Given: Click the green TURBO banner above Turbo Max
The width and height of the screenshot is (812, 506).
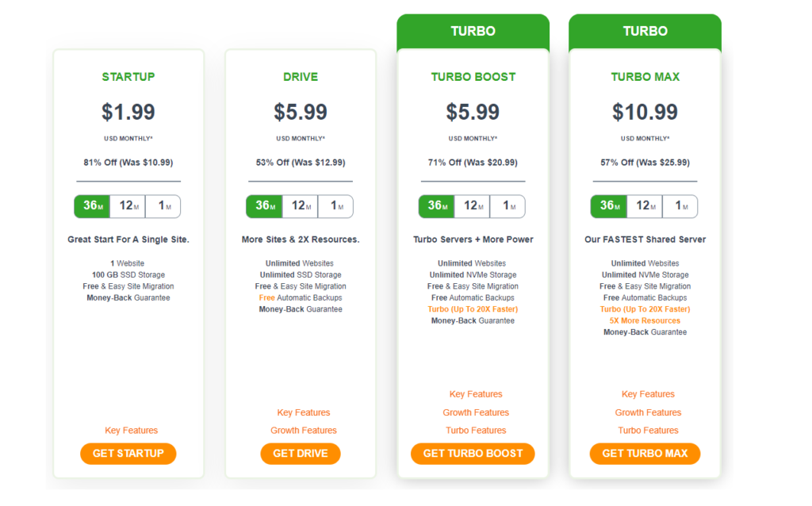Looking at the screenshot, I should (x=645, y=31).
